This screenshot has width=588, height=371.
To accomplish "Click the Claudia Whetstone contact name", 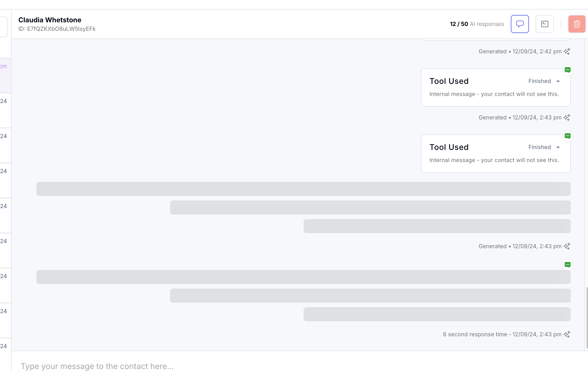I will coord(50,20).
